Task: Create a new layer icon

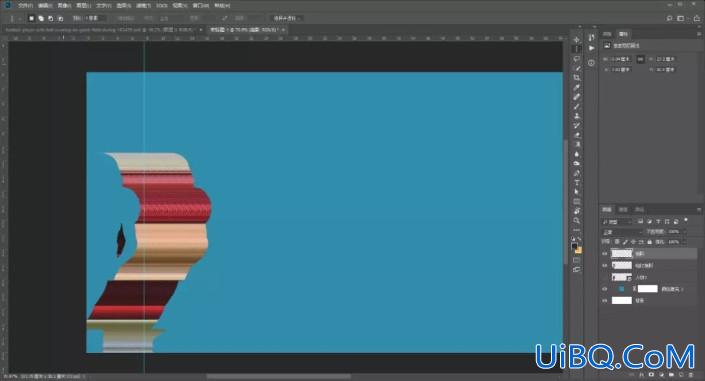Action: [682, 374]
